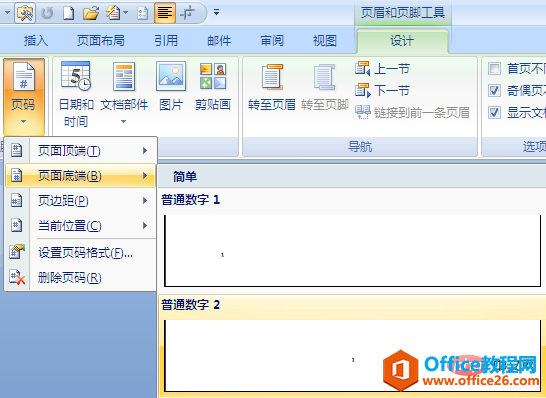Switch to the 插入 ribbon tab
Screen dimensions: 546x398
click(36, 41)
